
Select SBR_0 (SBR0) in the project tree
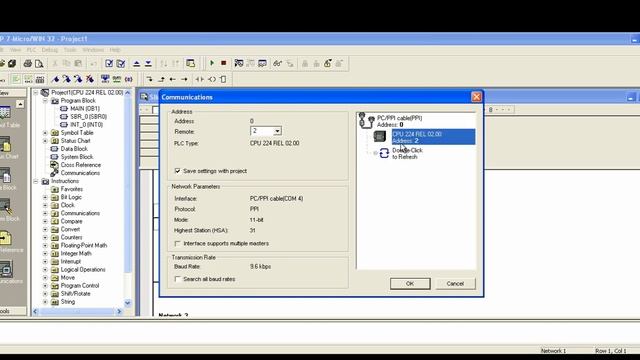[89, 116]
